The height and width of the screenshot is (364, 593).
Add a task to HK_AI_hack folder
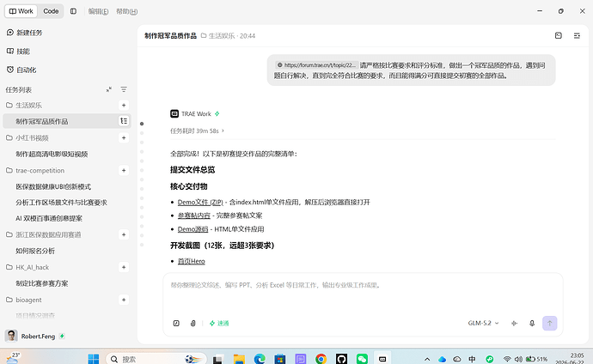[x=124, y=267]
